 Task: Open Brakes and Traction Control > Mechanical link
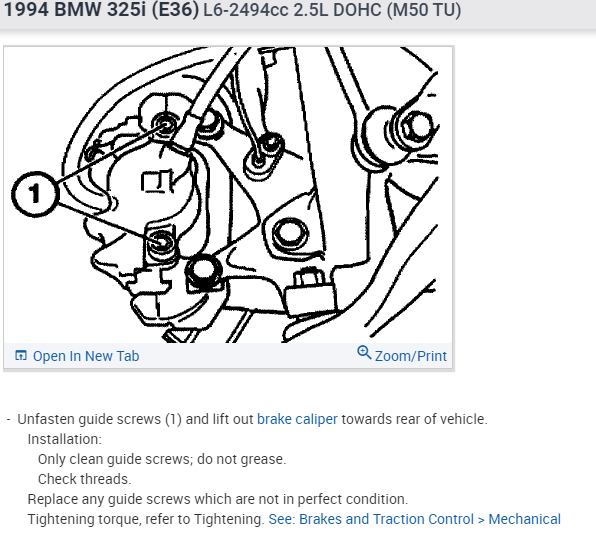[x=414, y=519]
